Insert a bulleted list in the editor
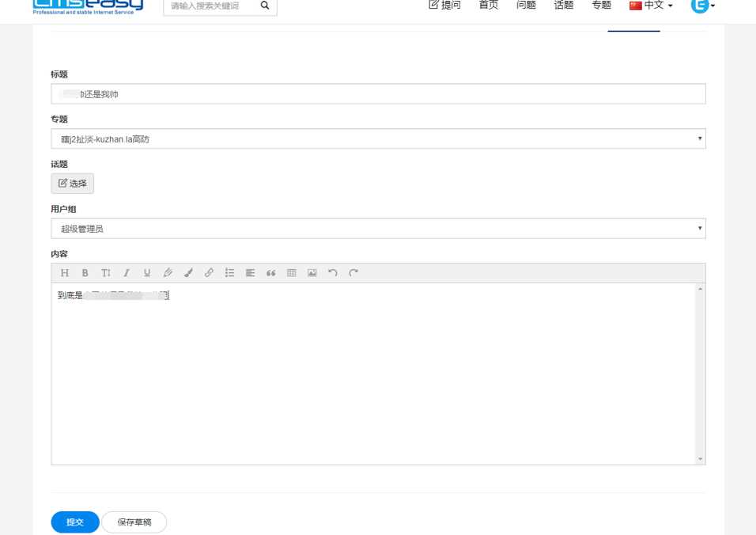 click(x=229, y=272)
